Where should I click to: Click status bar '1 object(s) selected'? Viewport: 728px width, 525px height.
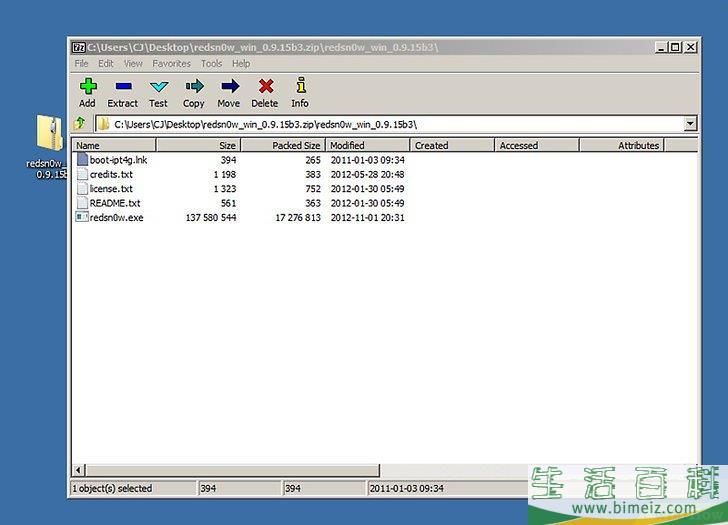click(112, 488)
